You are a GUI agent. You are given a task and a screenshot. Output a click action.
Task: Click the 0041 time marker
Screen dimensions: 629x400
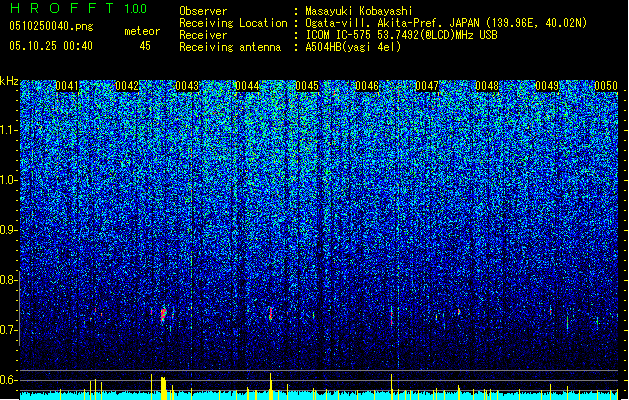(67, 86)
